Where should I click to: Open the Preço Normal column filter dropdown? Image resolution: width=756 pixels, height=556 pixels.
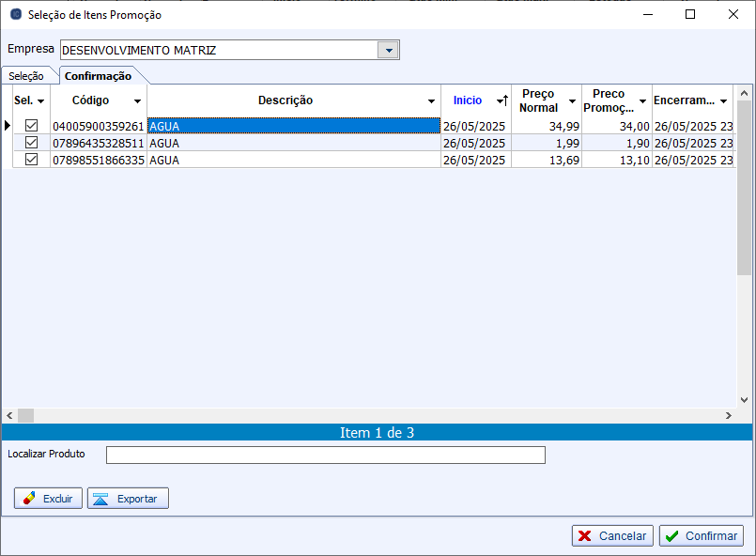(572, 101)
